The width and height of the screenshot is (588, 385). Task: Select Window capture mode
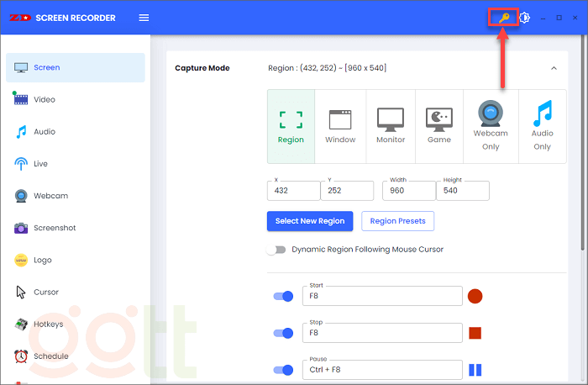(340, 126)
